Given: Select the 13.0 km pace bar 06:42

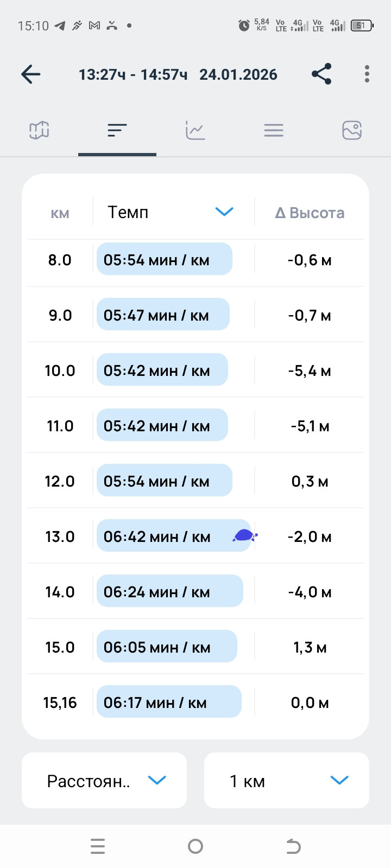Looking at the screenshot, I should pos(173,535).
